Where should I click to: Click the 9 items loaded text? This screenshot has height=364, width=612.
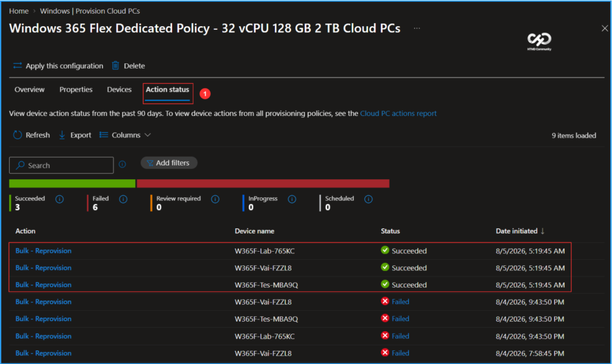pos(574,135)
